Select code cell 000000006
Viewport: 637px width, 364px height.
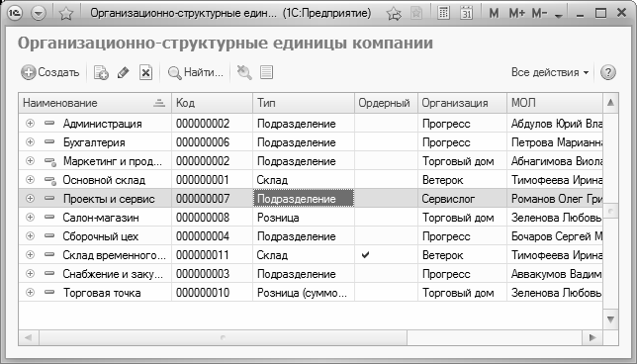212,142
